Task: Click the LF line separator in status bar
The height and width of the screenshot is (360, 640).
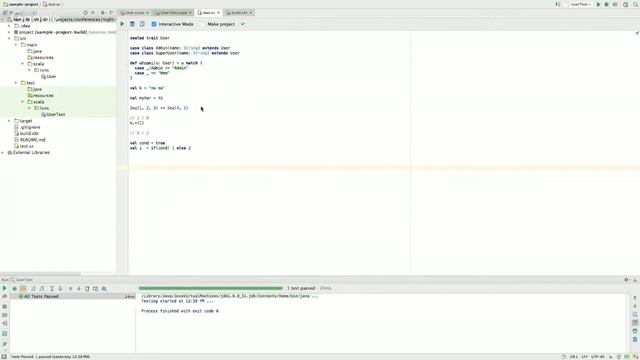Action: (x=584, y=357)
